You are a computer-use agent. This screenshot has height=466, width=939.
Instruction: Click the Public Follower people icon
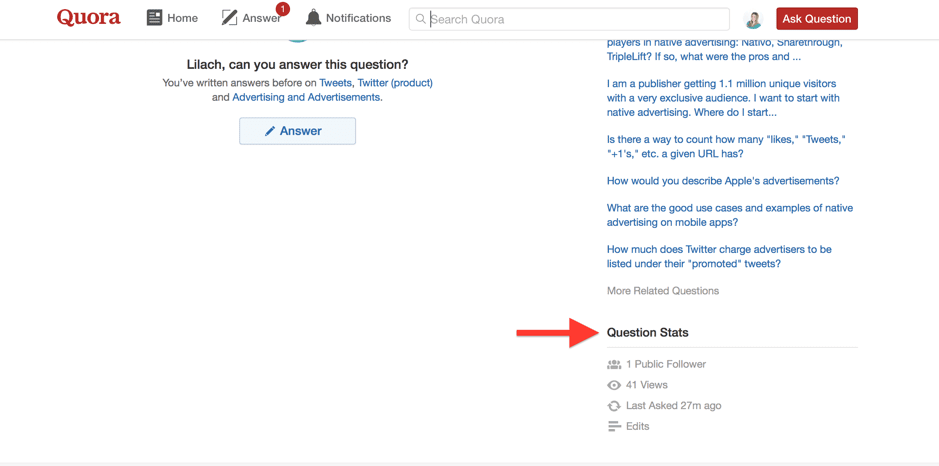click(x=614, y=365)
